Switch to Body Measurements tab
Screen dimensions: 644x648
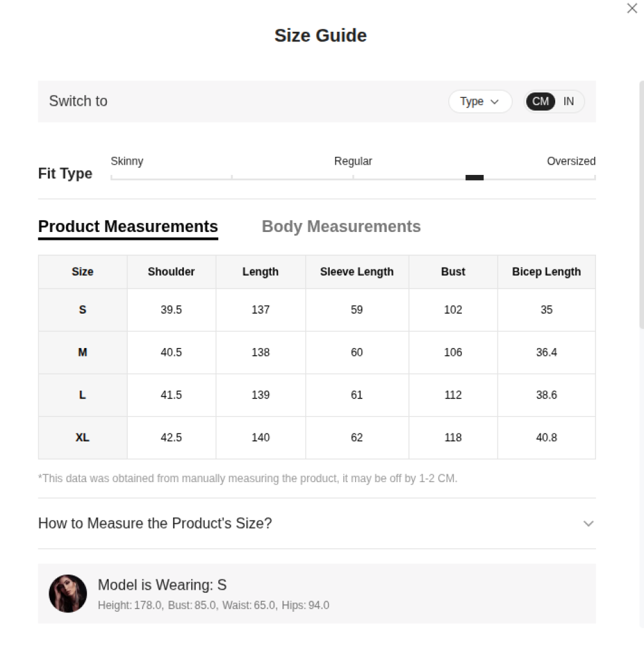[x=341, y=227]
